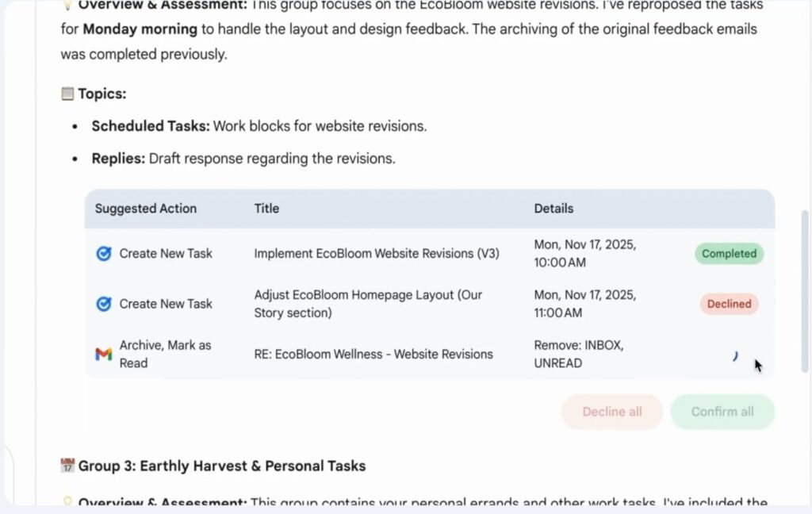This screenshot has width=812, height=514.
Task: Click the Title column header
Action: coord(266,209)
